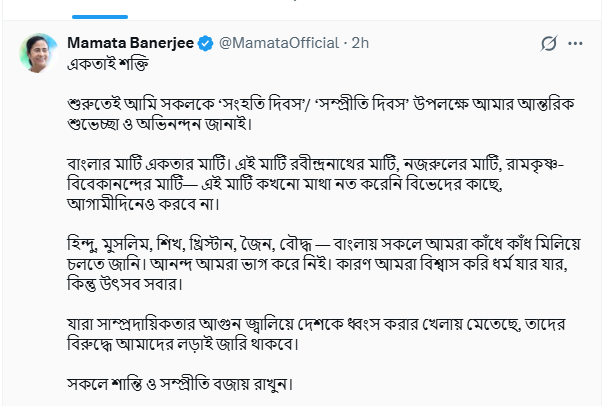Open the @MamataOfficial handle link
The width and height of the screenshot is (603, 406).
pyautogui.click(x=274, y=44)
